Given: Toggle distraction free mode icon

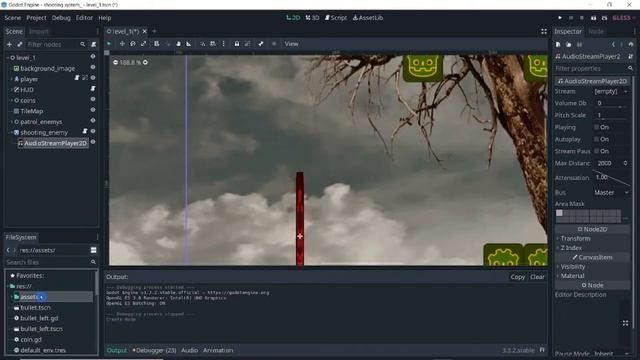Looking at the screenshot, I should click(544, 31).
